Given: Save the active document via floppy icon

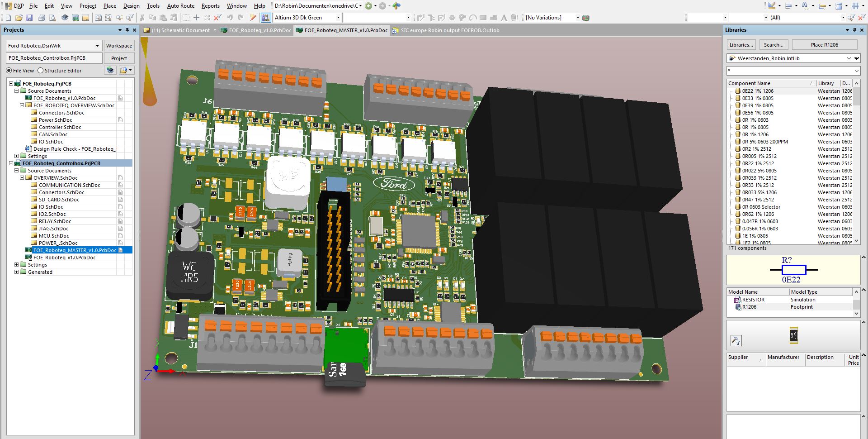Looking at the screenshot, I should point(29,18).
